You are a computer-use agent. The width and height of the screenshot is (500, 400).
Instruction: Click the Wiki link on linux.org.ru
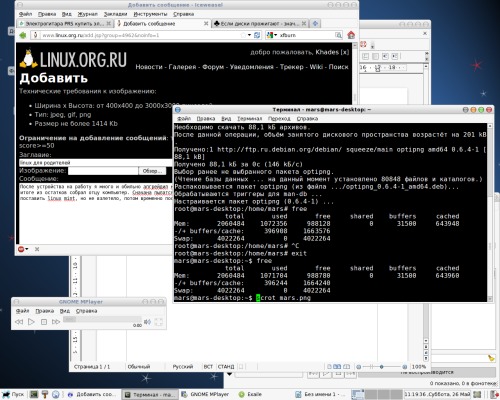pos(316,67)
